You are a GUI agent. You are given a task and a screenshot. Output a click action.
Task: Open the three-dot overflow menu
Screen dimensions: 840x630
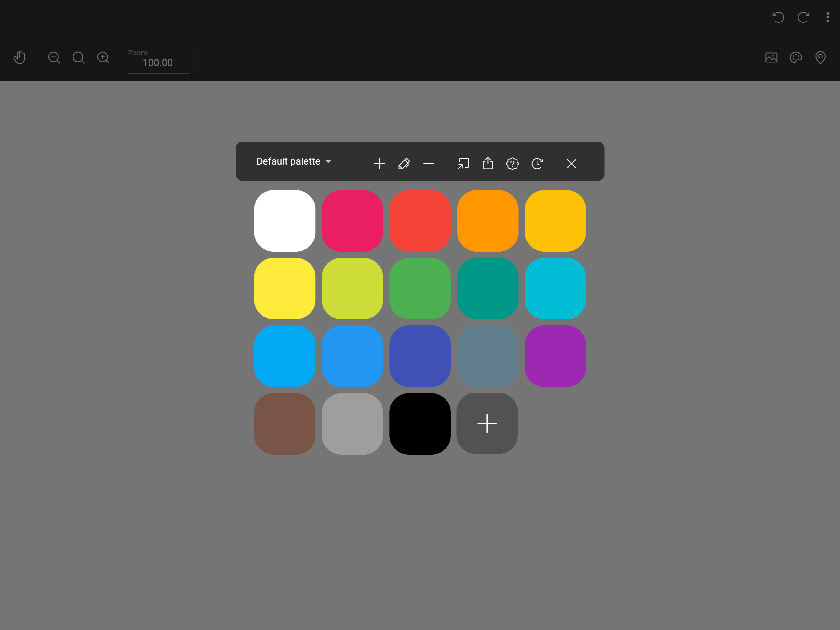(828, 17)
